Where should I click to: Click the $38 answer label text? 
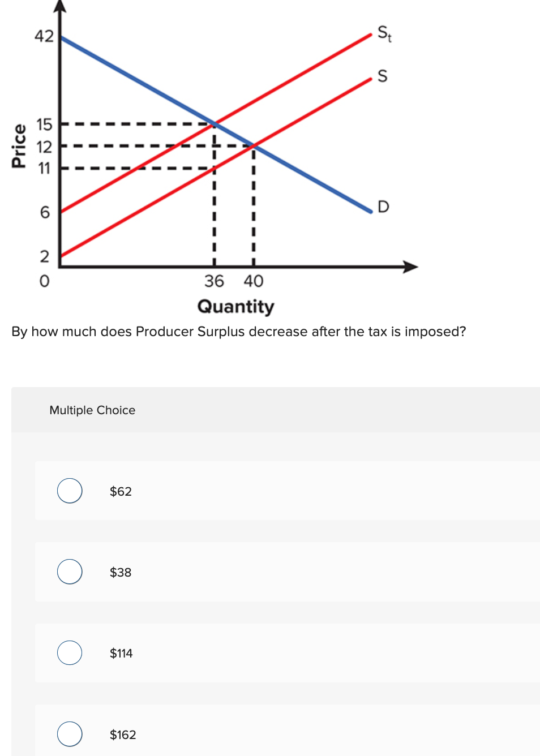click(x=120, y=572)
